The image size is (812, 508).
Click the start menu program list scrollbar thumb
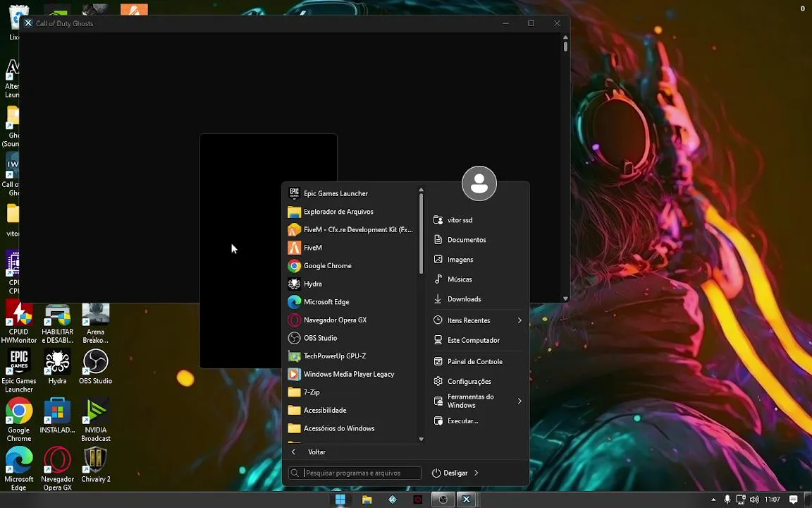421,234
